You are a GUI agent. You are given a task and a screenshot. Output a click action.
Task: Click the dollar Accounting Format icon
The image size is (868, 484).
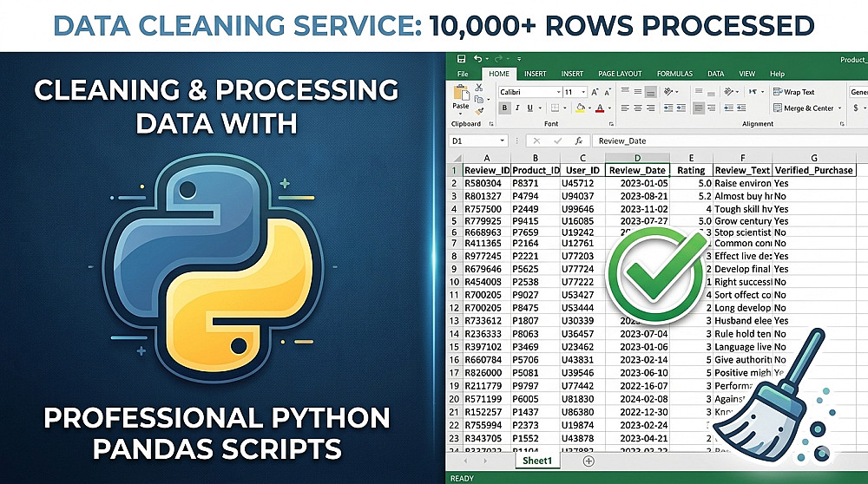856,108
